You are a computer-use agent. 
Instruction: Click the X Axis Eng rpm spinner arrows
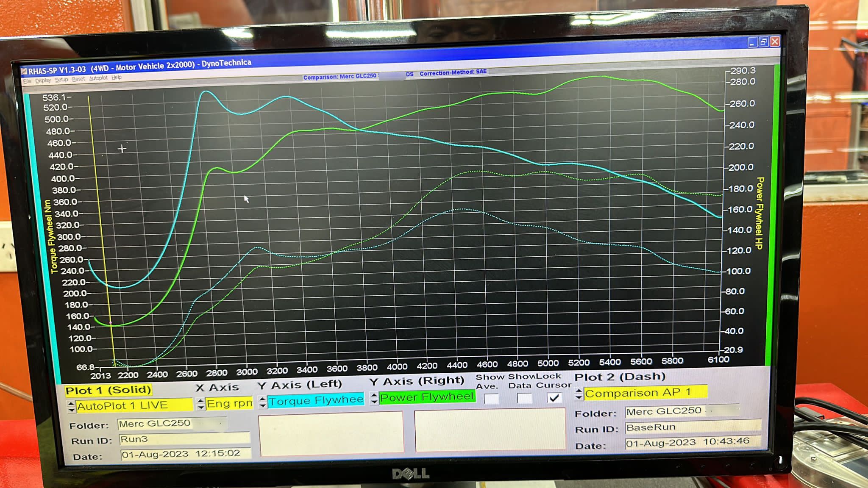201,404
